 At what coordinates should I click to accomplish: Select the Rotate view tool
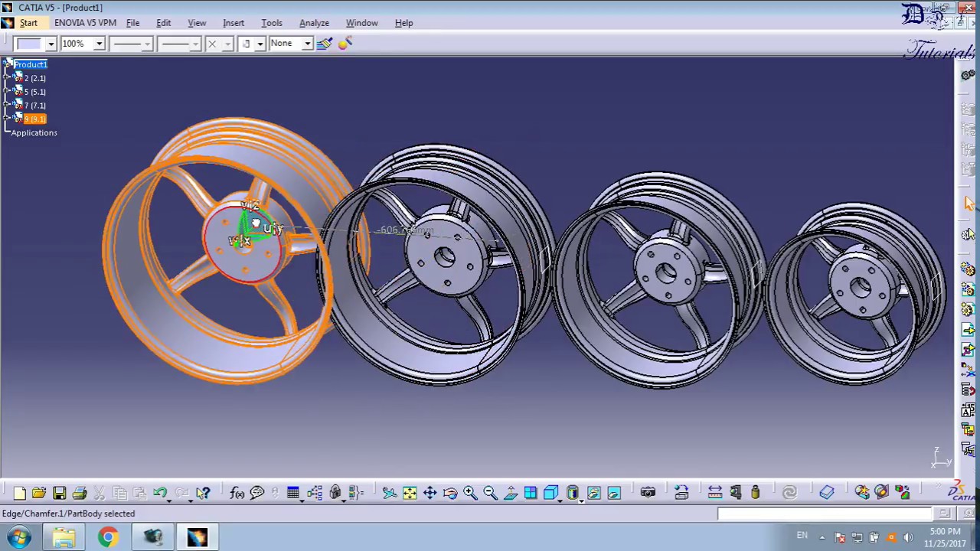click(x=450, y=493)
